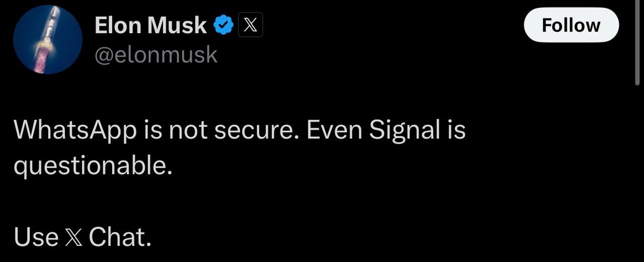
Task: Click the word "WhatsApp" in the tweet
Action: tap(75, 130)
